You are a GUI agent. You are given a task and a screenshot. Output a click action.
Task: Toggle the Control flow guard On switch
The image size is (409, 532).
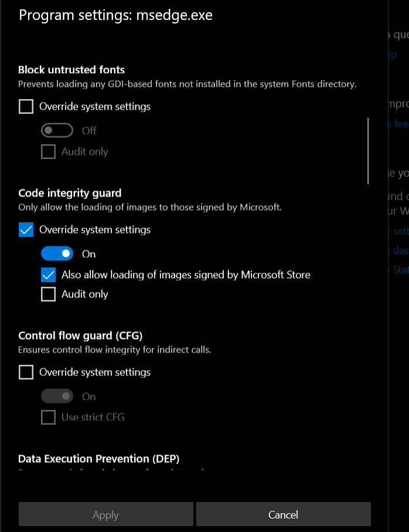coord(57,397)
